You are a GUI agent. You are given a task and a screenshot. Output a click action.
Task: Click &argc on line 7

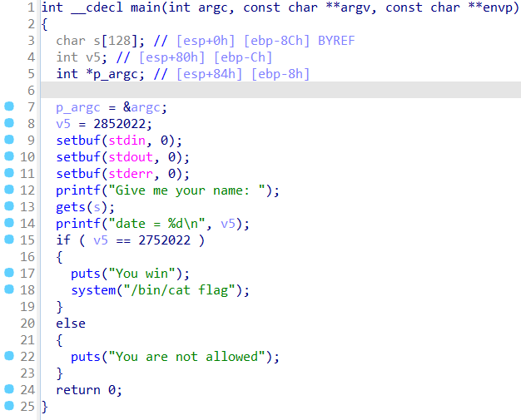(x=141, y=107)
